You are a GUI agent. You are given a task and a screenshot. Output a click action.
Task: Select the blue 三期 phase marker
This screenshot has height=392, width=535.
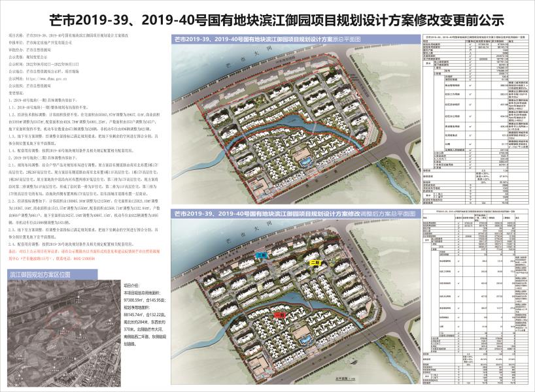click(x=261, y=254)
